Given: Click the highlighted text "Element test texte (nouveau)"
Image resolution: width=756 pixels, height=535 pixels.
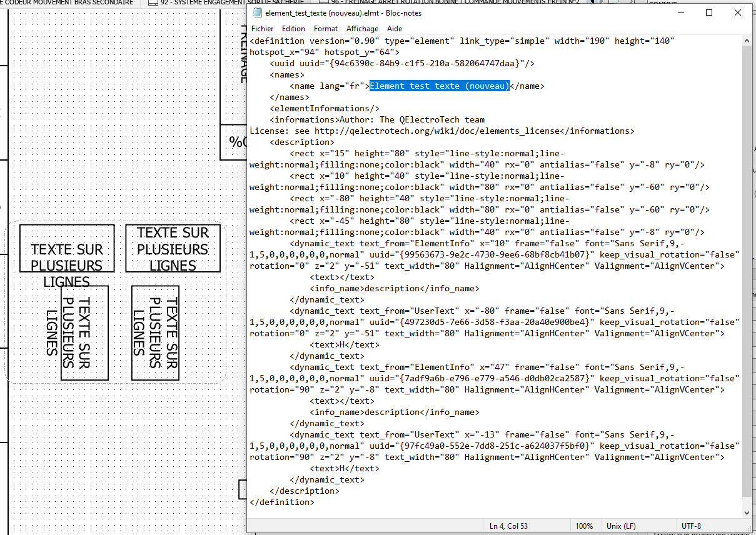Looking at the screenshot, I should pos(440,86).
